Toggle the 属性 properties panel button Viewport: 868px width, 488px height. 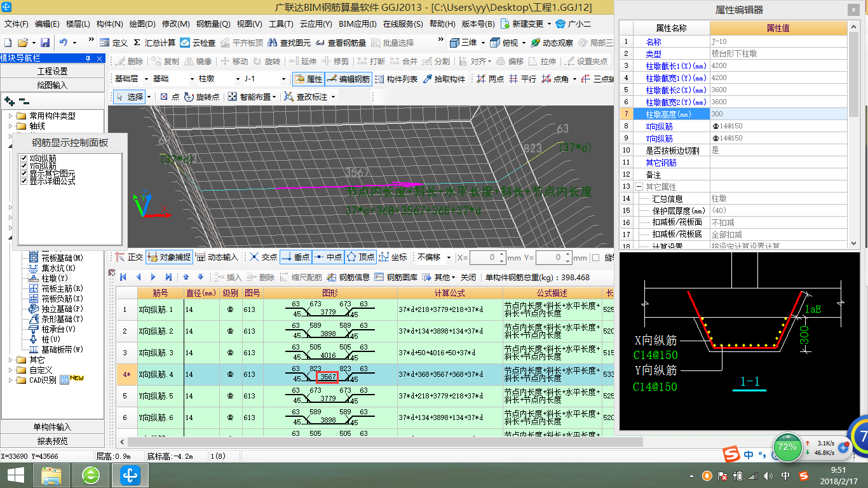click(308, 79)
